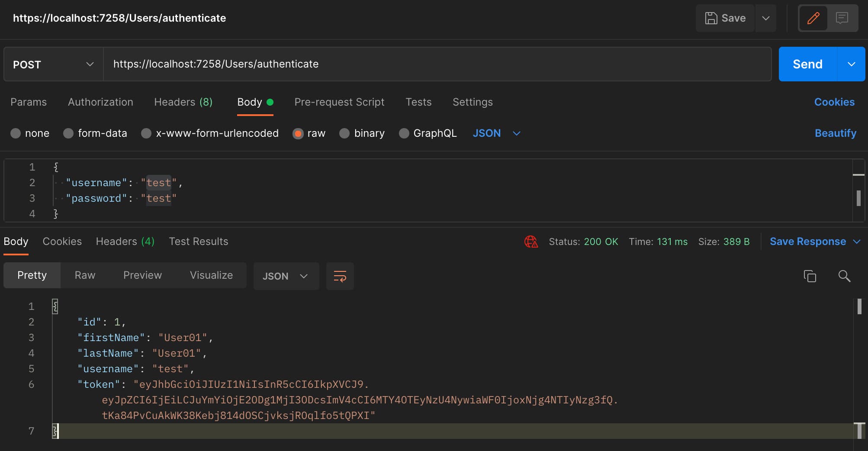Screen dimensions: 868x451
Task: Switch to the Raw response view
Action: point(85,275)
